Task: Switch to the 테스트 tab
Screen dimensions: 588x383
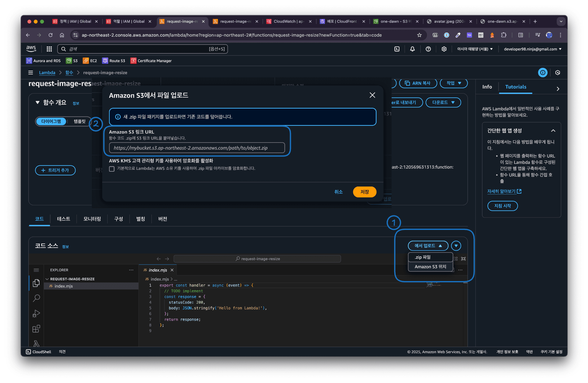Action: [x=64, y=219]
